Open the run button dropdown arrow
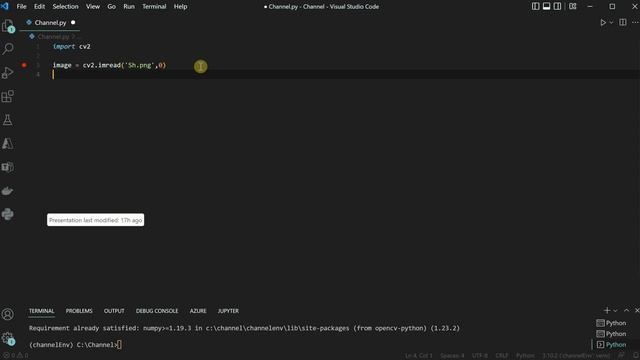 [611, 23]
